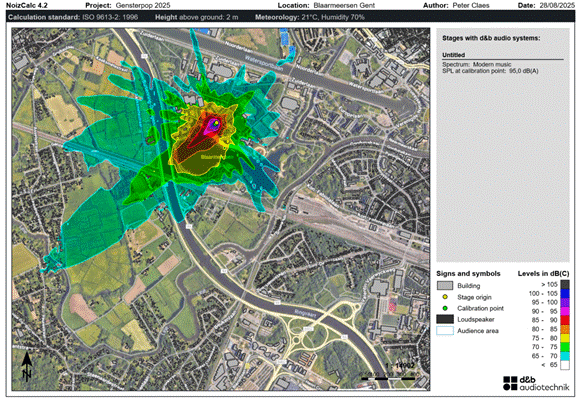Select the '> 105' level color swatch
Viewport: 580px width, 399px height.
[x=565, y=284]
